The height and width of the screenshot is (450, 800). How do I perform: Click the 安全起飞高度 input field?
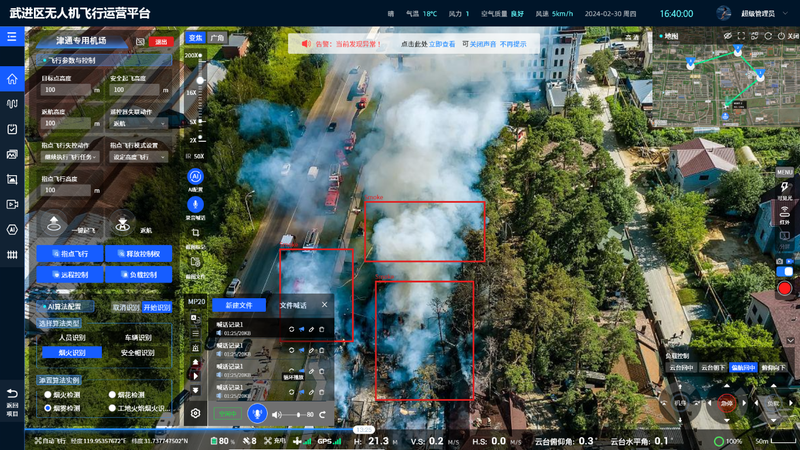tap(135, 89)
